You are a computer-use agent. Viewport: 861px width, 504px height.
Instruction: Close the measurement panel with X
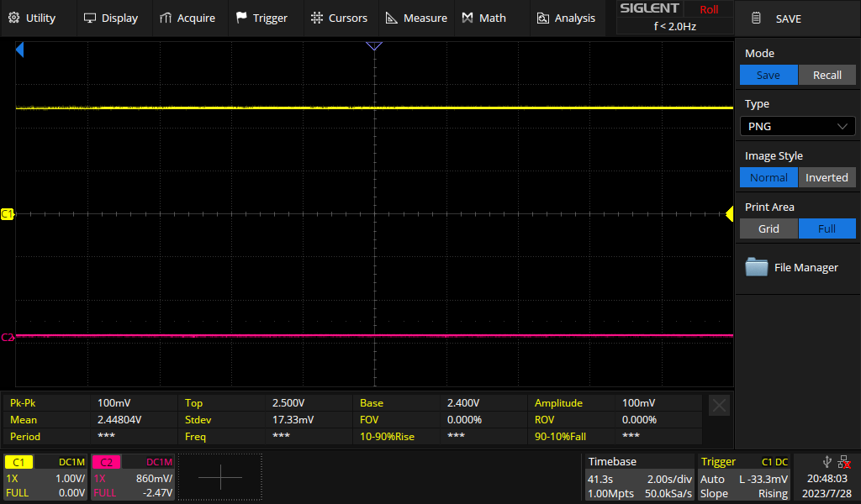click(719, 406)
